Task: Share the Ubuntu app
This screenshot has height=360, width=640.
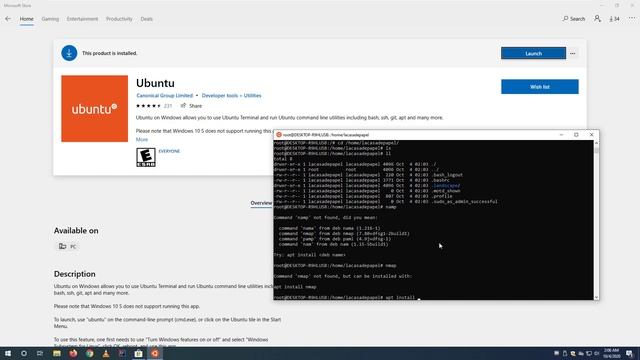Action: [191, 106]
